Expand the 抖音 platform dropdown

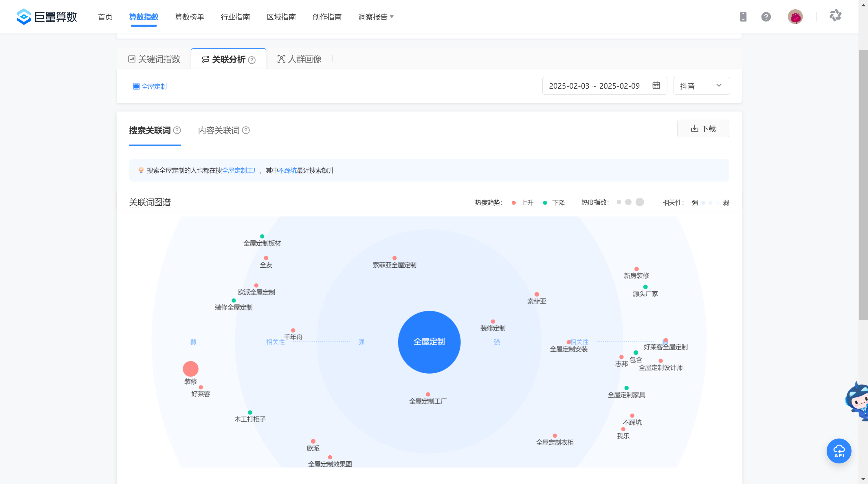[701, 86]
